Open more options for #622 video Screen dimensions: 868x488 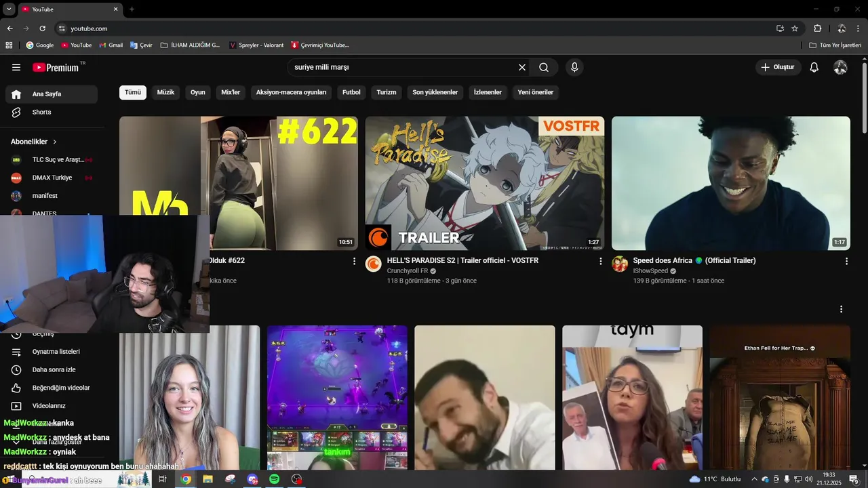point(354,261)
